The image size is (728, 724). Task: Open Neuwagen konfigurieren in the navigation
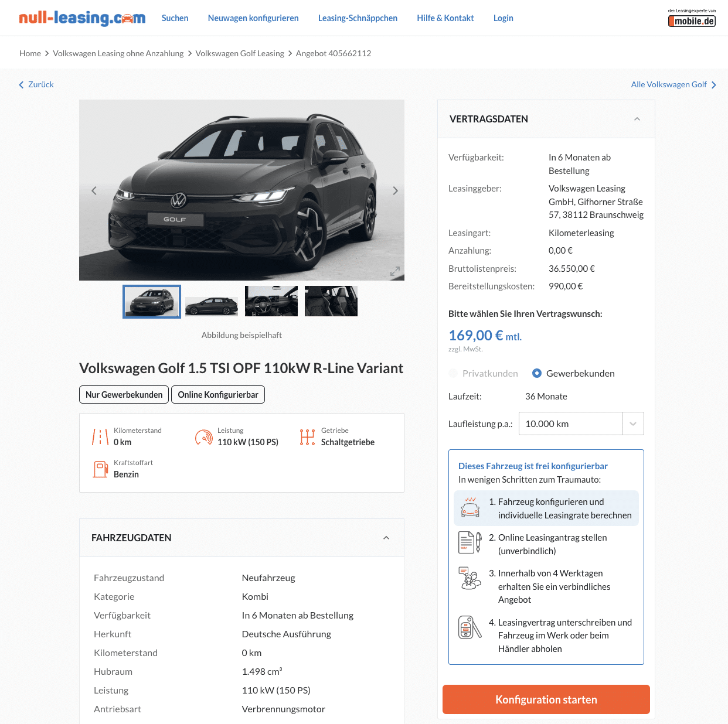(253, 18)
